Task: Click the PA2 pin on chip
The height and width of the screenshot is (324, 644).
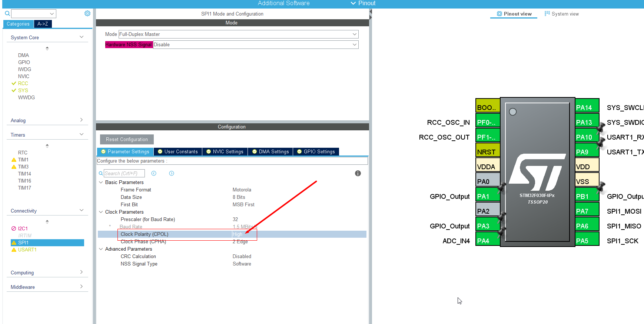Action: 488,209
